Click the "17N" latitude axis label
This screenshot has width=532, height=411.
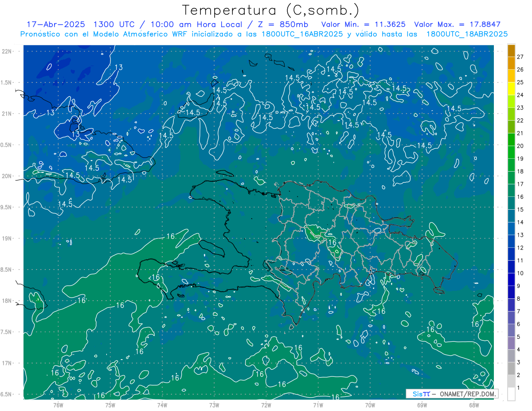pyautogui.click(x=7, y=363)
